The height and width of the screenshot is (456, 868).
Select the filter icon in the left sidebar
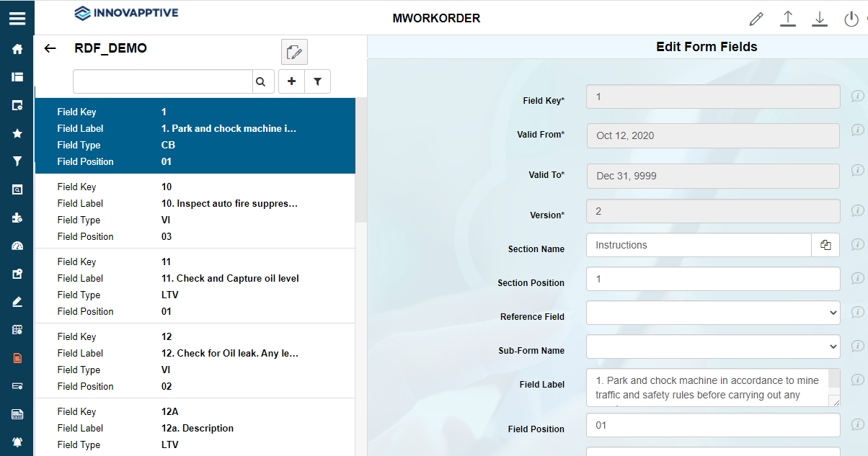[17, 161]
